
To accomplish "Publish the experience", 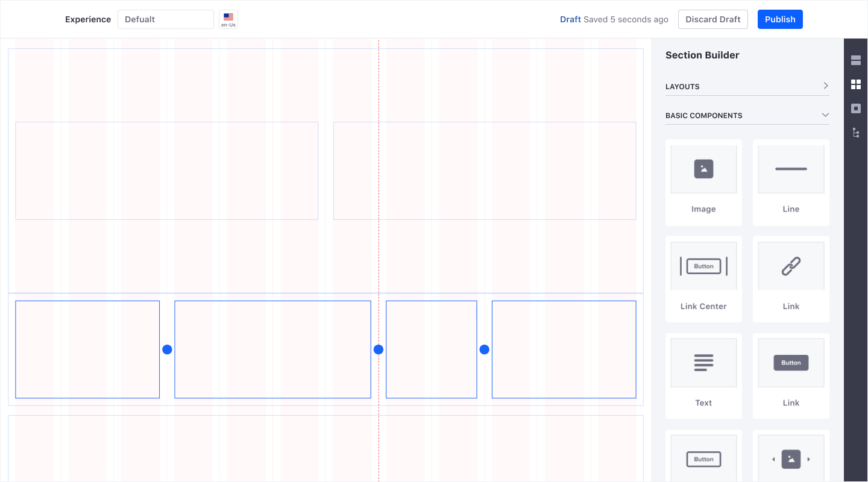I will pyautogui.click(x=780, y=19).
